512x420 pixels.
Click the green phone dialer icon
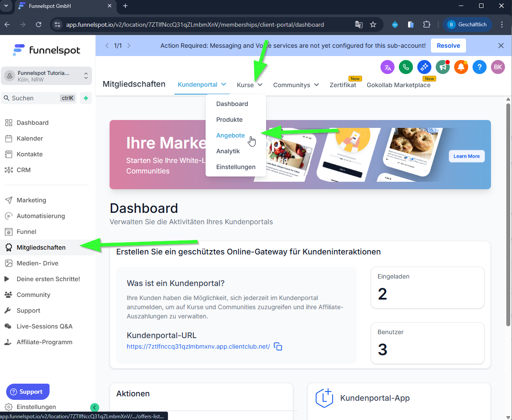[406, 67]
